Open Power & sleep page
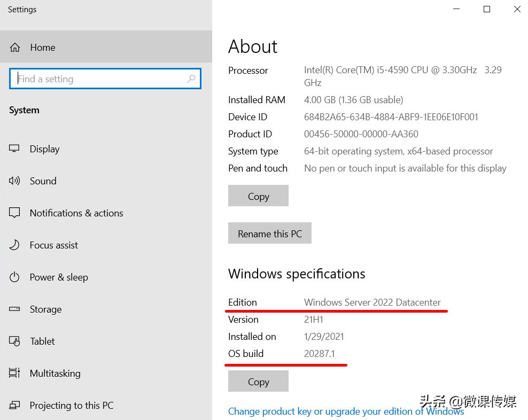 106,277
